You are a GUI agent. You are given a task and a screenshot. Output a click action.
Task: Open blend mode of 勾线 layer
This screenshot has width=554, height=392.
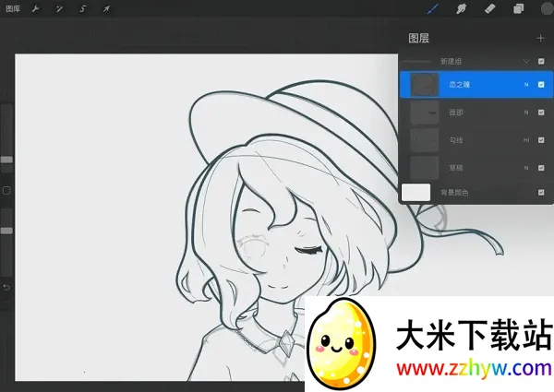[526, 140]
